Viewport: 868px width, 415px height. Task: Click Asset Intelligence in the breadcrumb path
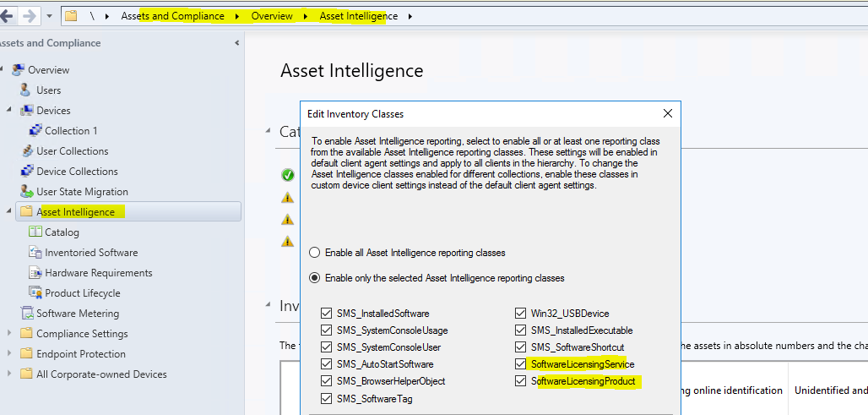click(359, 16)
